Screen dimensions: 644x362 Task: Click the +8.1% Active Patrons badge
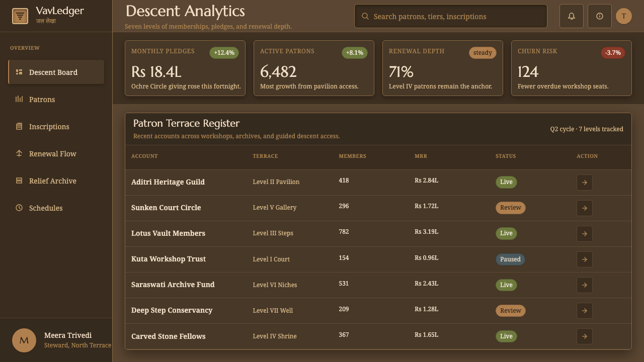[x=355, y=53]
